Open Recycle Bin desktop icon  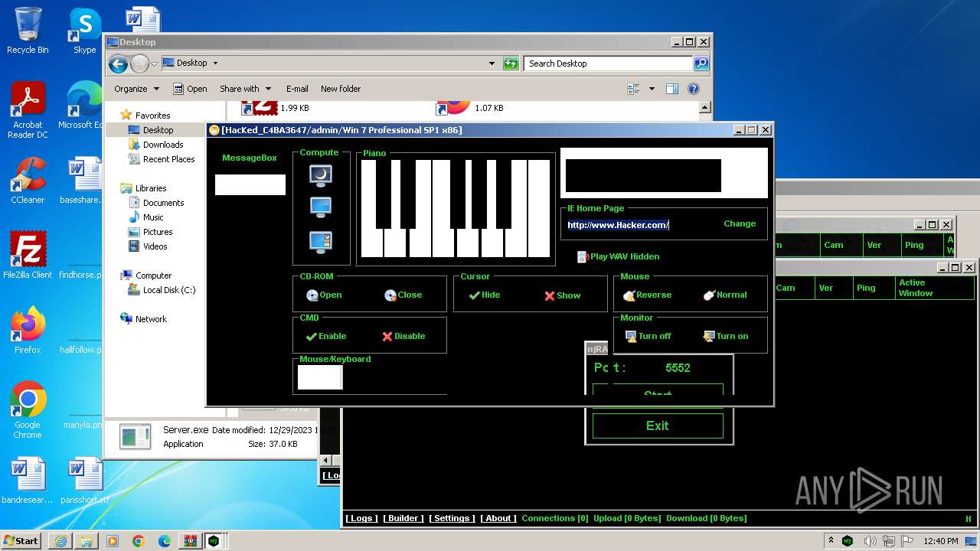(x=28, y=31)
